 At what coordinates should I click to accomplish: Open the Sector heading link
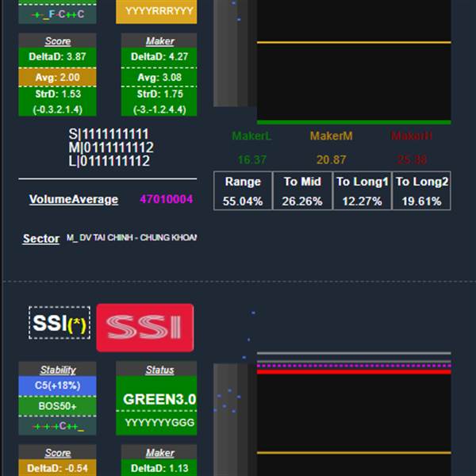click(41, 239)
